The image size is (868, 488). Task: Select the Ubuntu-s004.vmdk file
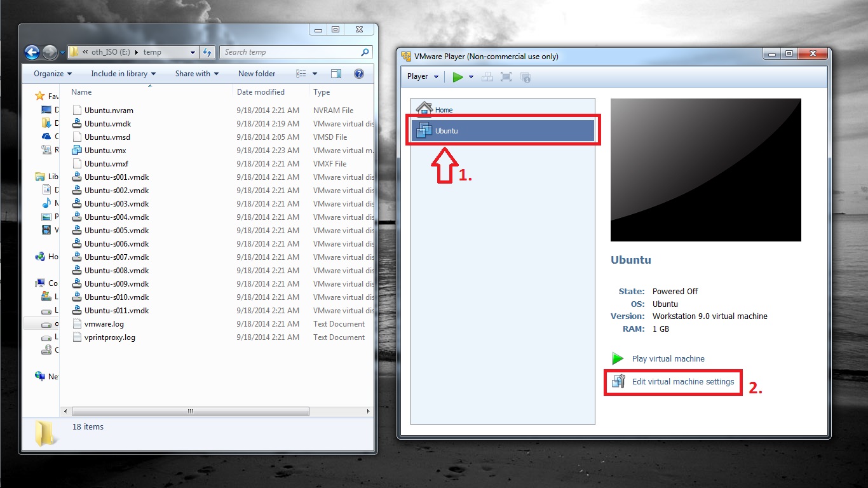coord(116,217)
